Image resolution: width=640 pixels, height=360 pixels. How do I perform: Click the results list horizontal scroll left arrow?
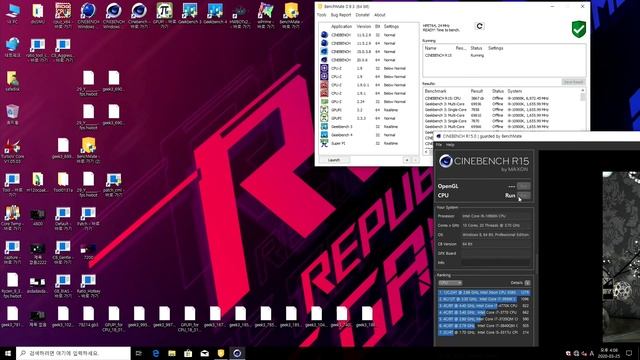click(x=426, y=151)
